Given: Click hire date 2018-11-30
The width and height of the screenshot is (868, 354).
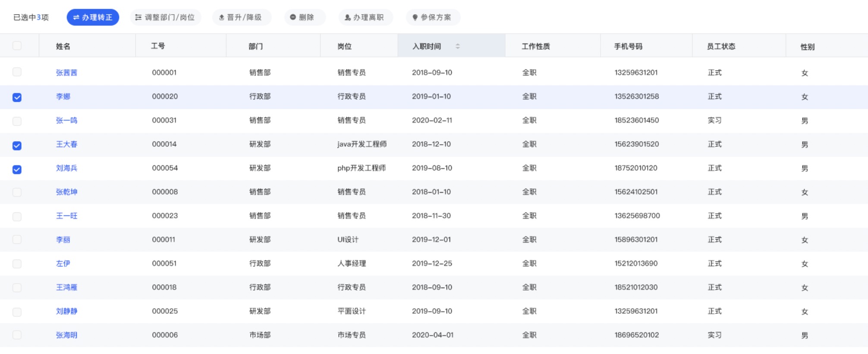Looking at the screenshot, I should pyautogui.click(x=431, y=216).
